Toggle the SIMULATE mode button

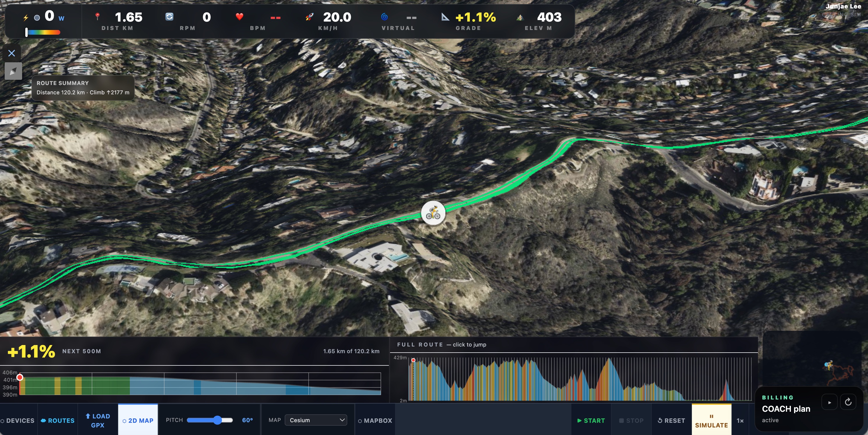pos(711,420)
